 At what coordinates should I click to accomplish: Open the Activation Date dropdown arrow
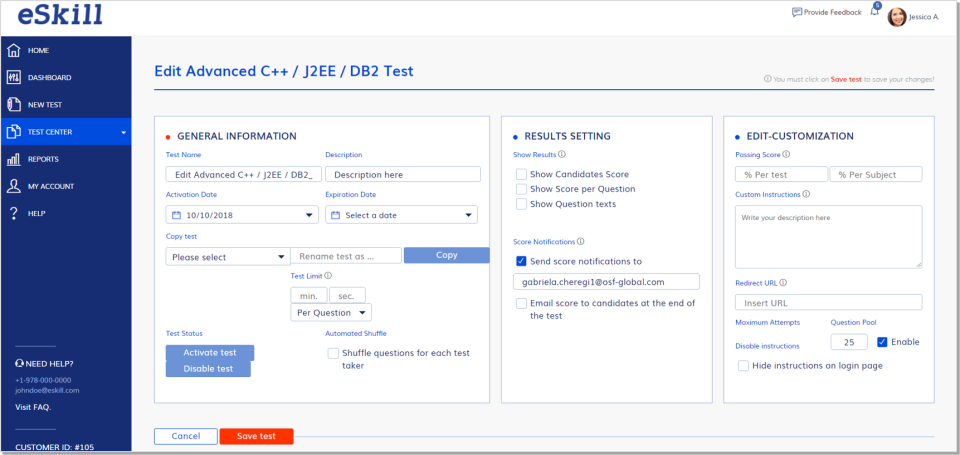point(309,216)
